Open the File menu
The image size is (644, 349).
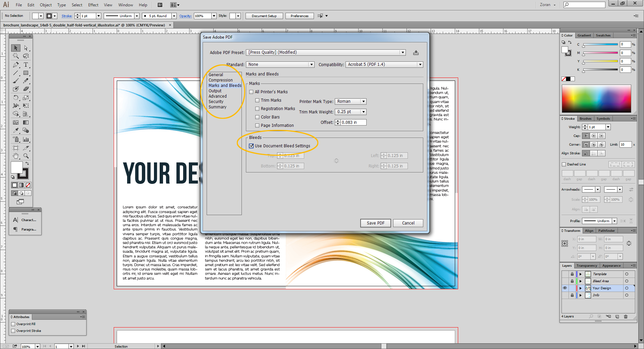(x=19, y=5)
